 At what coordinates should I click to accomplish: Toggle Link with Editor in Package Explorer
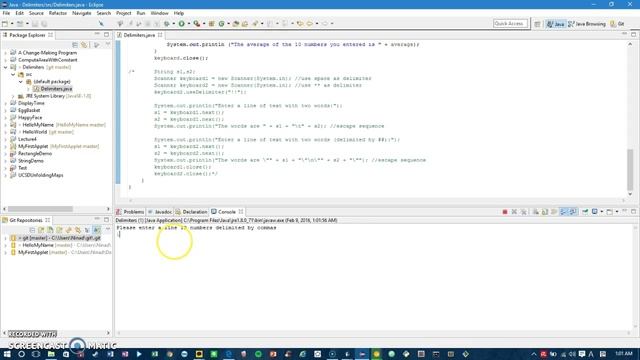(x=84, y=45)
